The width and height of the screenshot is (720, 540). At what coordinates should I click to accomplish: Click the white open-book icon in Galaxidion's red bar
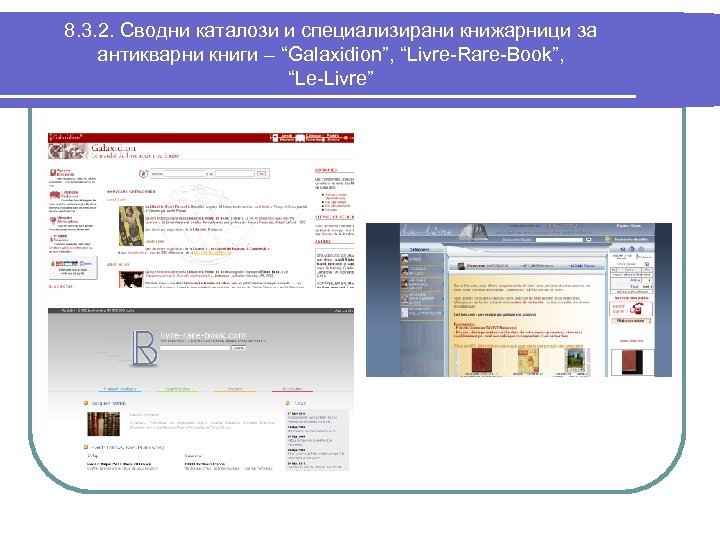300,137
